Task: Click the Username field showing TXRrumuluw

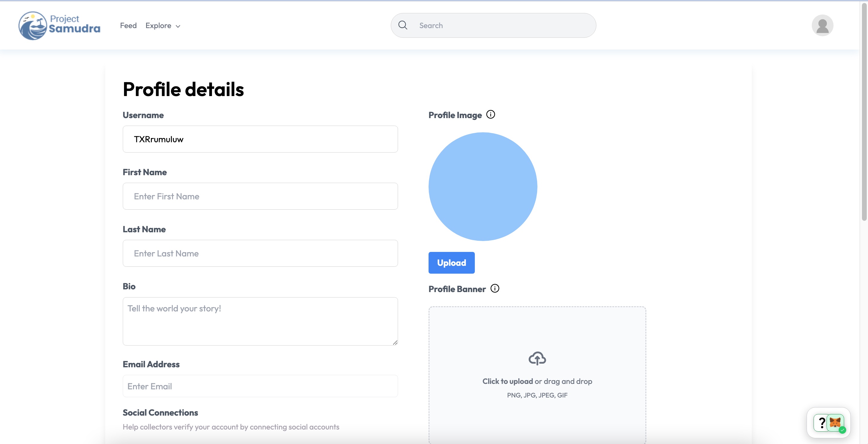Action: click(260, 139)
